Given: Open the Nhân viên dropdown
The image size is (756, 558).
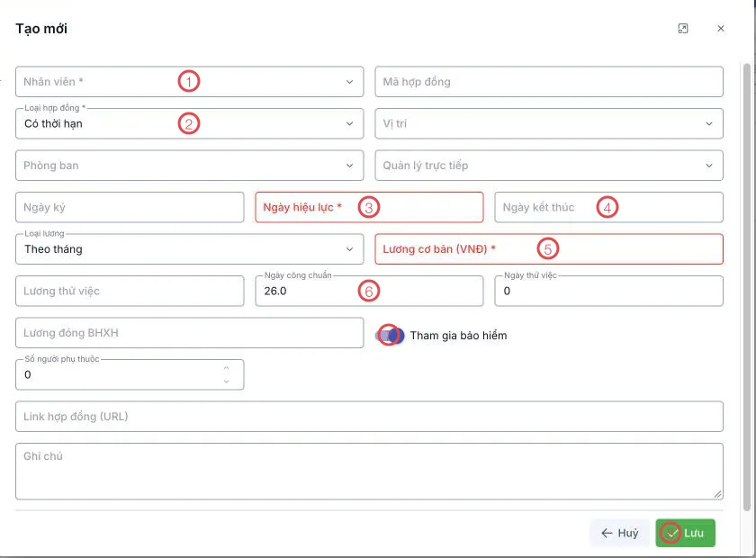Looking at the screenshot, I should [x=190, y=82].
